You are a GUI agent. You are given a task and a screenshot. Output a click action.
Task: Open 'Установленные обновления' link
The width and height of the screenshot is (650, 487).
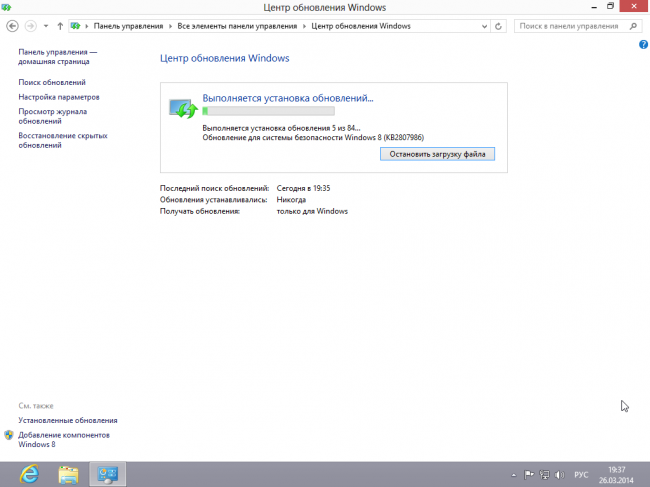click(x=68, y=421)
